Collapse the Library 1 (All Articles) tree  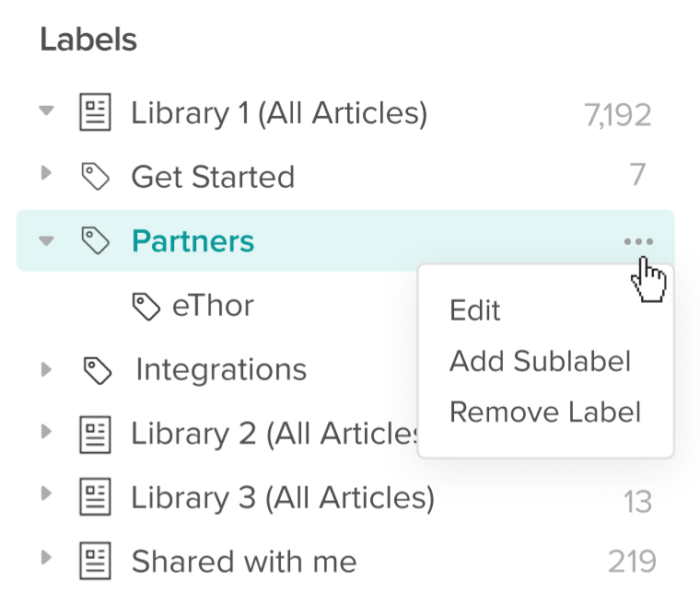[46, 113]
